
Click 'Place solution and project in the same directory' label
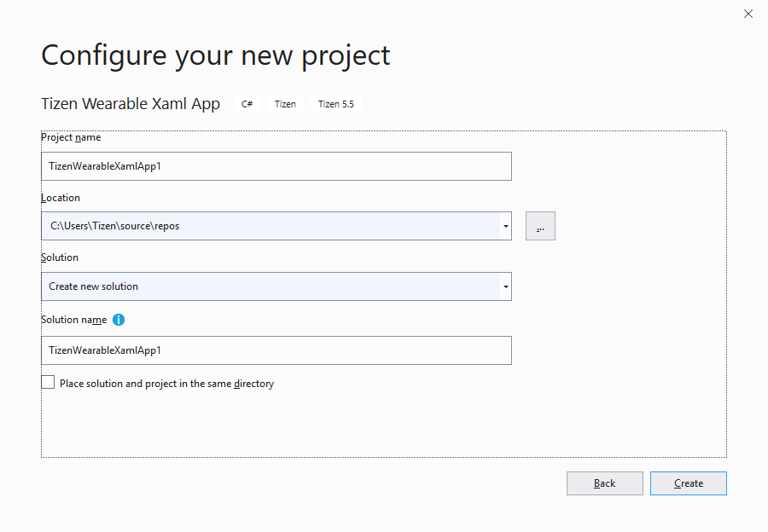click(x=166, y=384)
